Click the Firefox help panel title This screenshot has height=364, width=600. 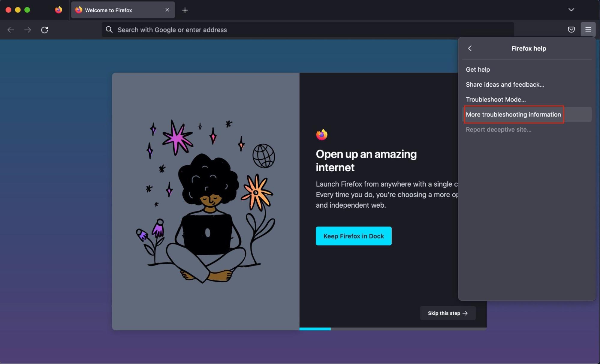point(529,48)
